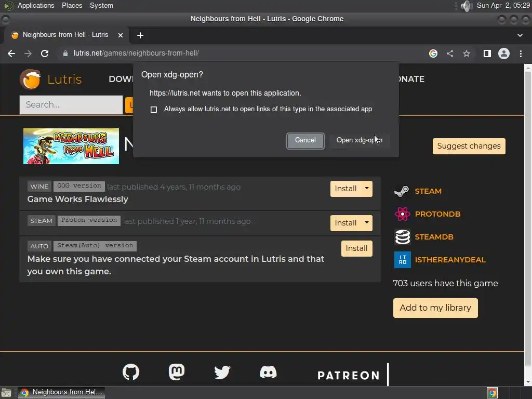Open the Applications menu
Image resolution: width=532 pixels, height=399 pixels.
(36, 6)
